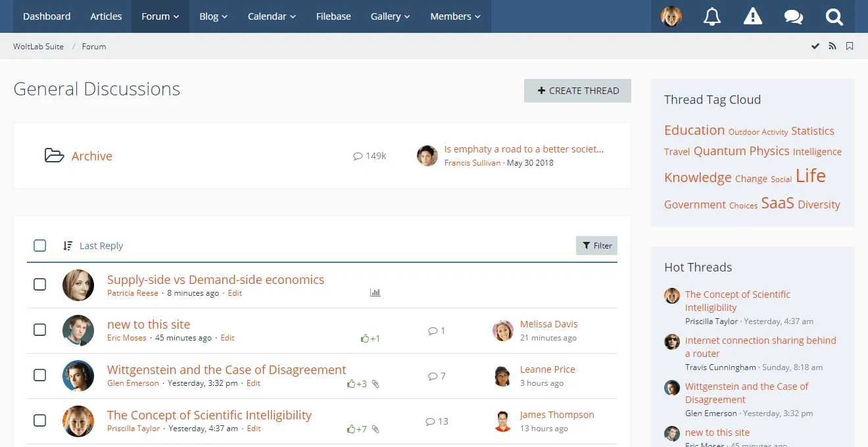Image resolution: width=868 pixels, height=447 pixels.
Task: Open the Members dropdown menu
Action: 455,16
